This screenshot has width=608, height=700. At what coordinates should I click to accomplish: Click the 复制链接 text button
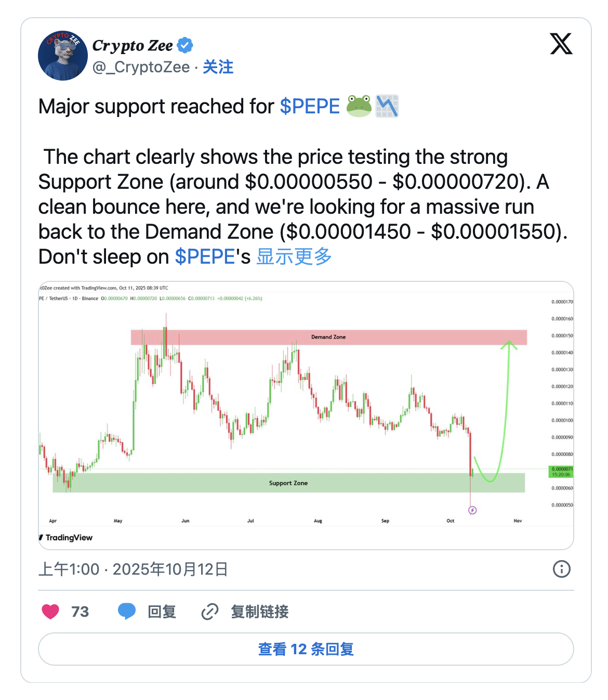pyautogui.click(x=259, y=612)
